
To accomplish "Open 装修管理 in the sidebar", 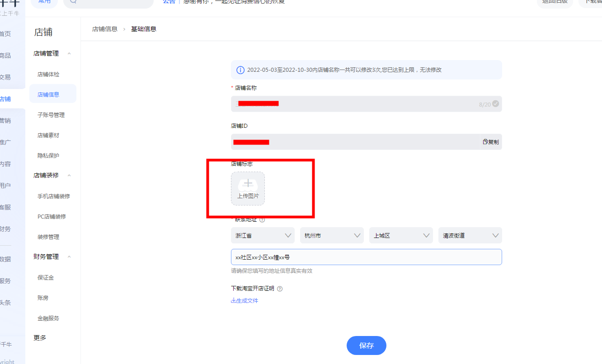I will [48, 237].
